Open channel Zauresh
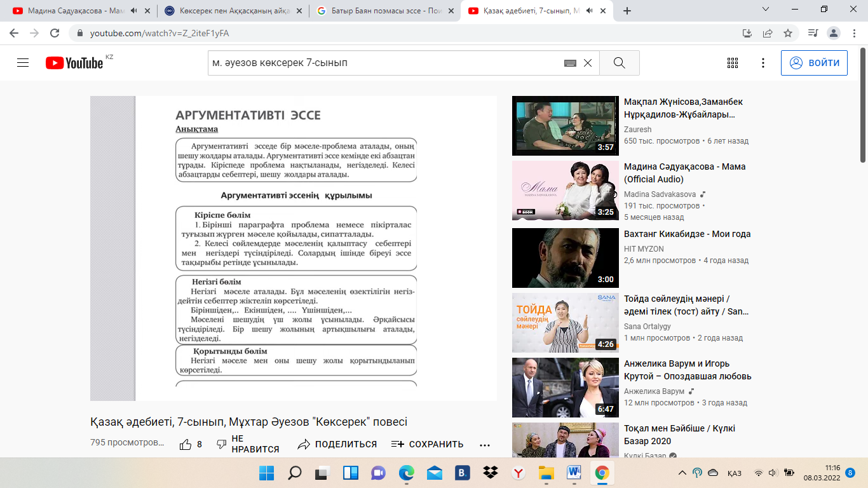This screenshot has width=868, height=488. pyautogui.click(x=637, y=130)
